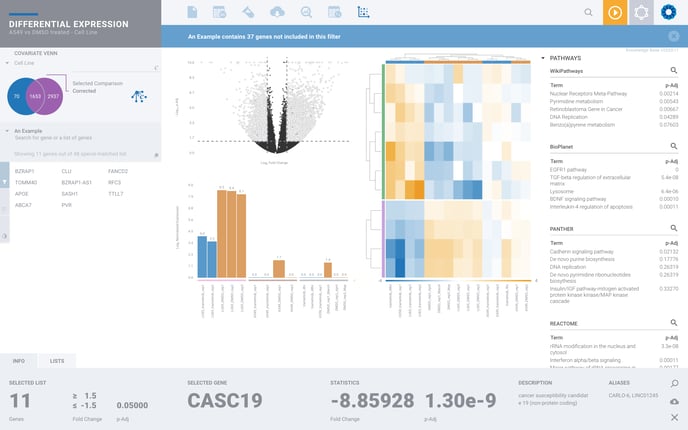Click the magnifier chart analysis toolbar icon
Viewport: 688px width, 430px height.
(x=306, y=12)
